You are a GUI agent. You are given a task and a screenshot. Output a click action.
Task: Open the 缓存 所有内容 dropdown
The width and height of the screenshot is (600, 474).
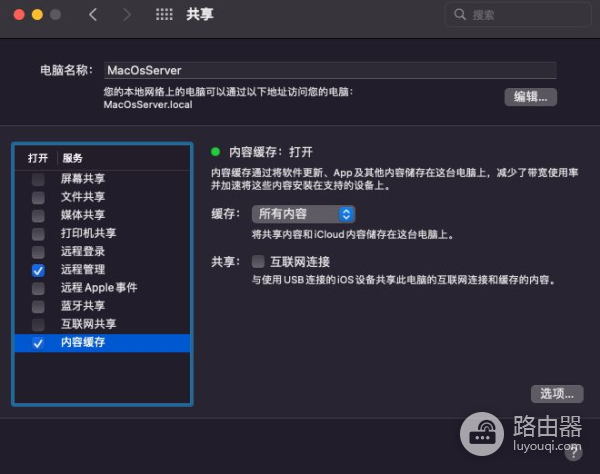pyautogui.click(x=303, y=214)
